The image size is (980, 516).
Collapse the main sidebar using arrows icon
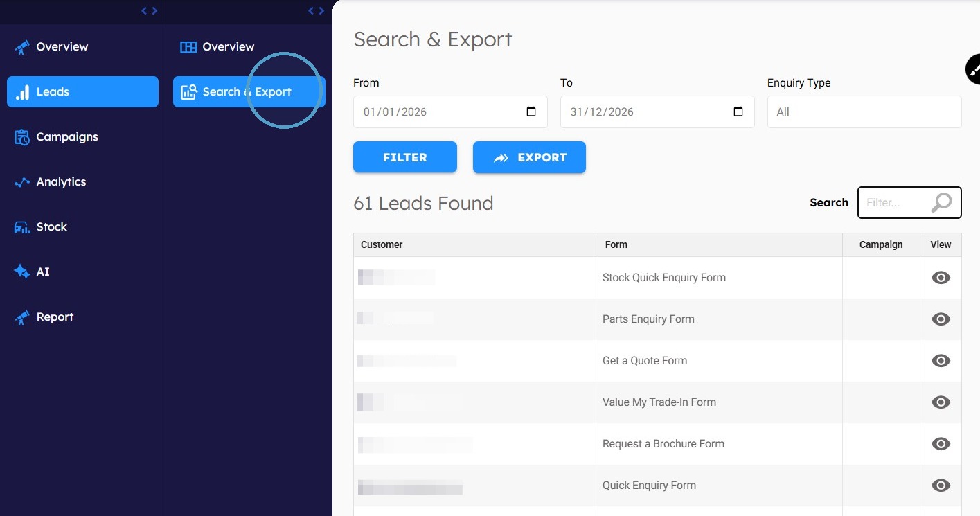tap(149, 10)
